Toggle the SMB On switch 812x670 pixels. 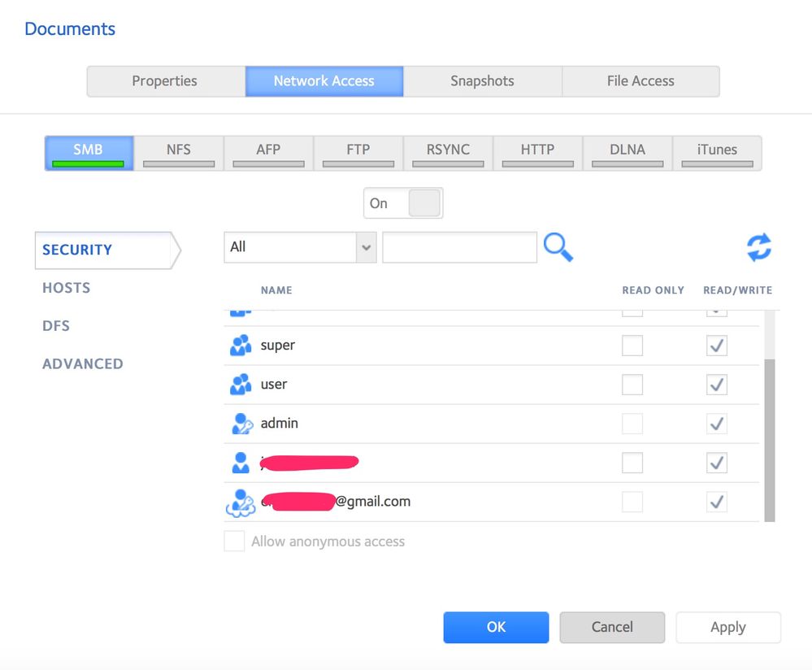(403, 203)
